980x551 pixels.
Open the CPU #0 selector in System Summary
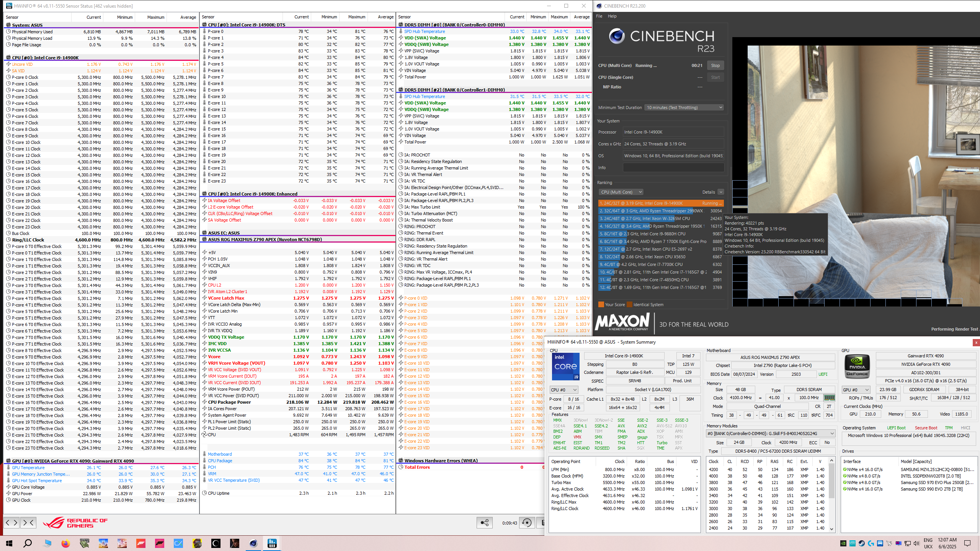pos(563,390)
